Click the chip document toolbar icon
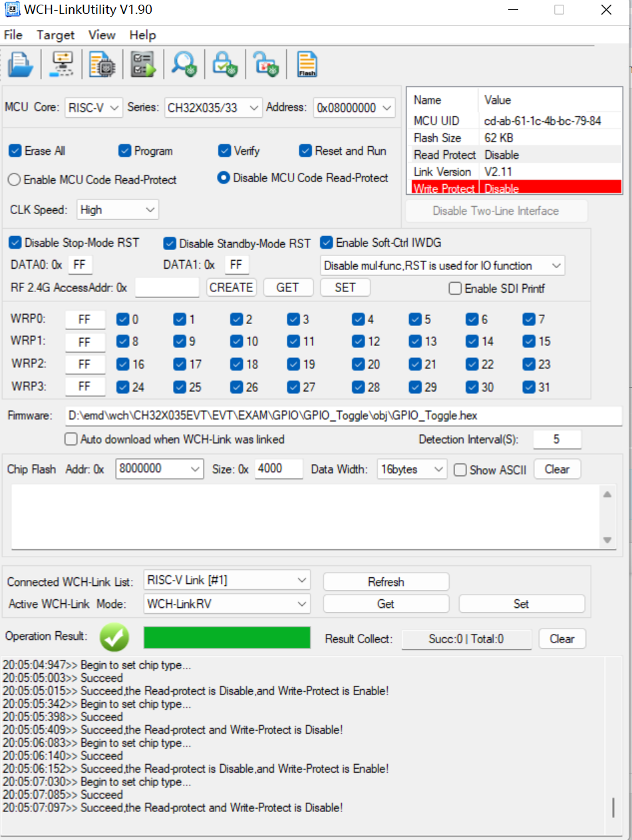The height and width of the screenshot is (840, 632). point(102,65)
